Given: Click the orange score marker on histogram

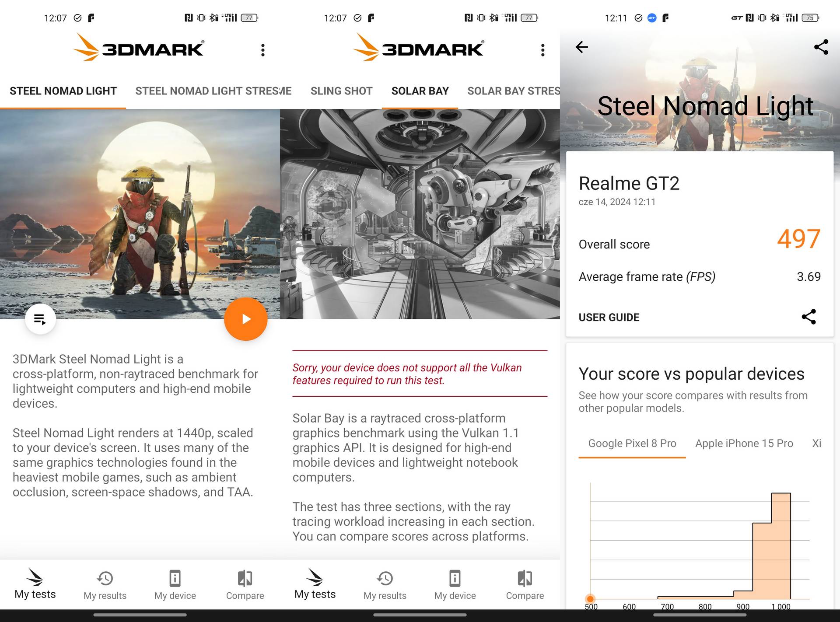Looking at the screenshot, I should pyautogui.click(x=590, y=599).
